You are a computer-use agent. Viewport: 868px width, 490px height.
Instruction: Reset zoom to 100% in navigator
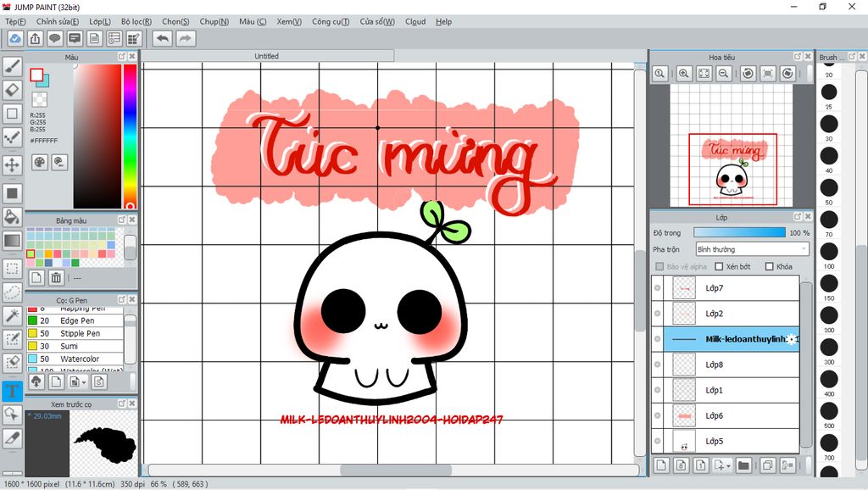click(x=659, y=73)
